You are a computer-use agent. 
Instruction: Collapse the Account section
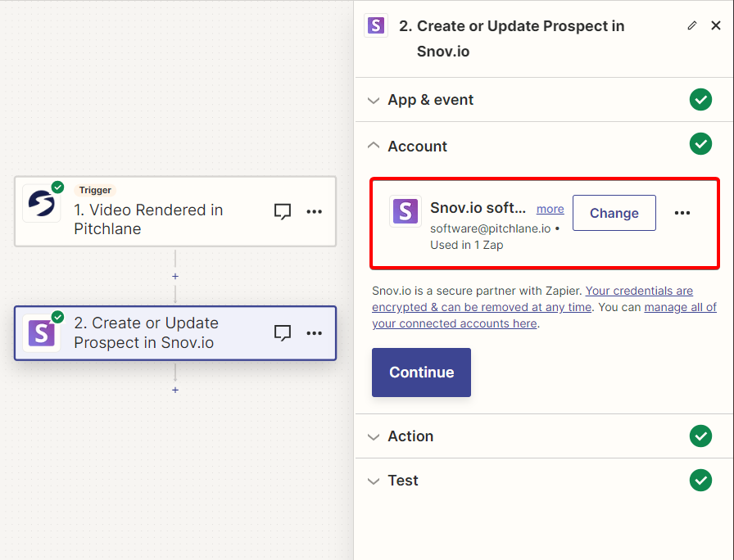543,146
